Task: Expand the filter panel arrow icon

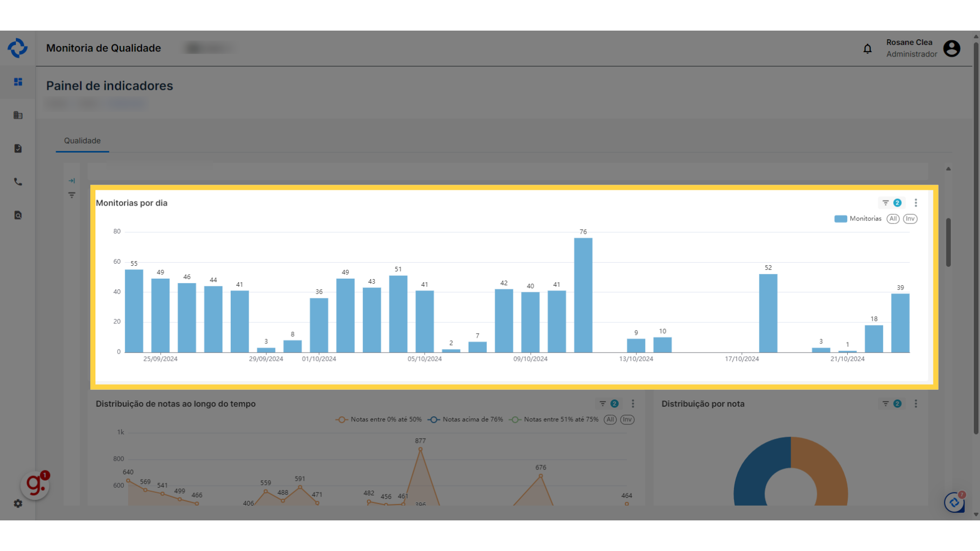Action: pos(72,181)
